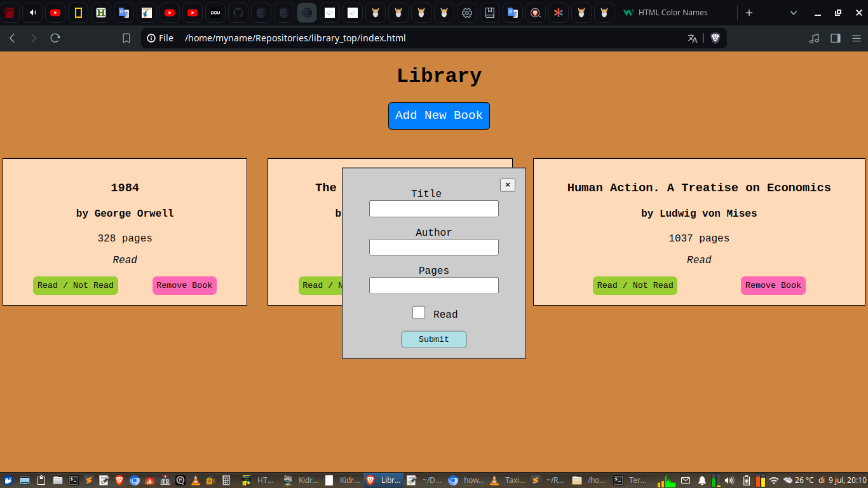The image size is (868, 488).
Task: Click the volume icon in the system tray
Action: [729, 480]
